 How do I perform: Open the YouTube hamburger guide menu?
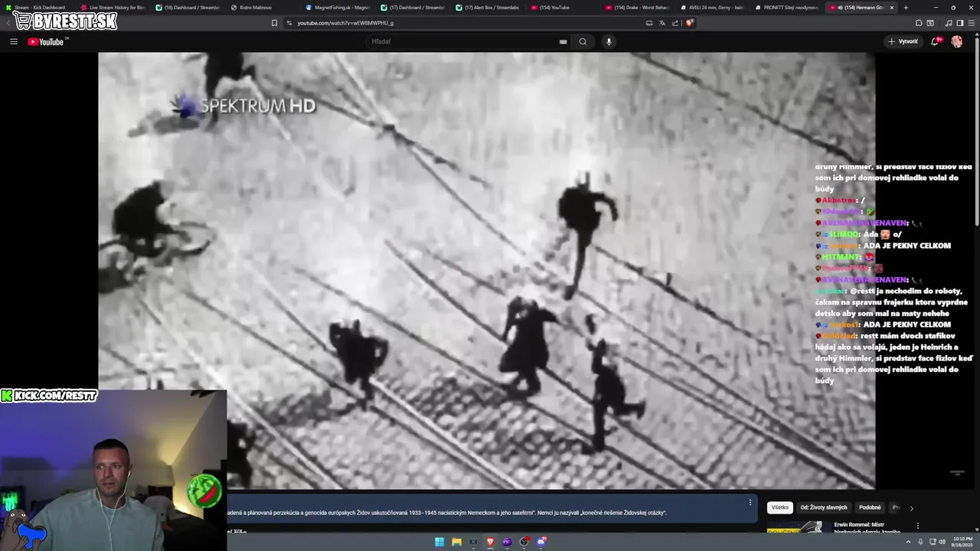pyautogui.click(x=14, y=41)
